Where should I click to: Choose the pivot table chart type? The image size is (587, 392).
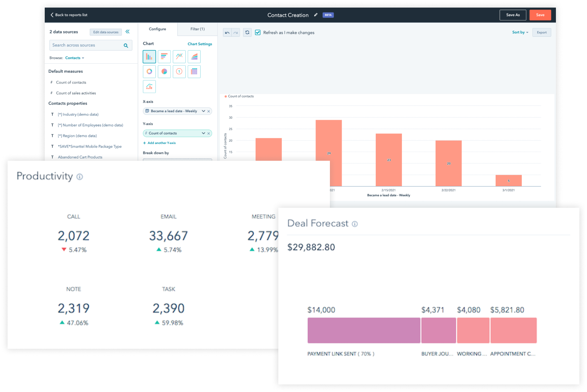tap(194, 71)
